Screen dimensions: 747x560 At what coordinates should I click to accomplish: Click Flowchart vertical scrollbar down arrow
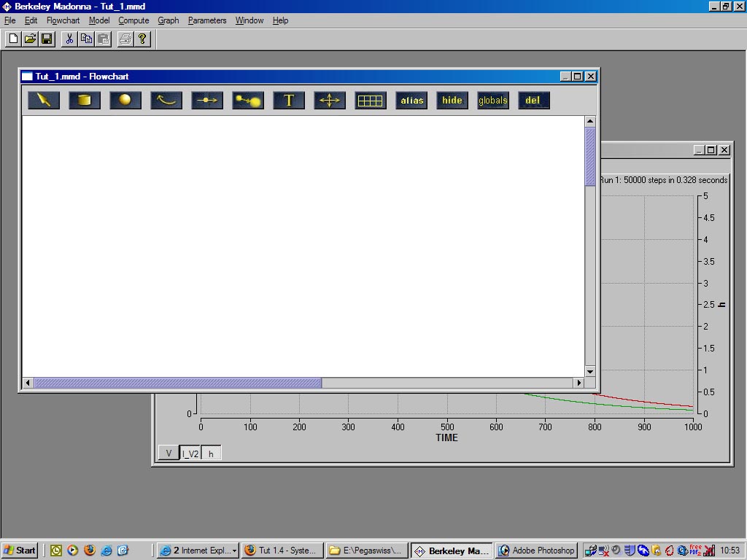[x=589, y=371]
